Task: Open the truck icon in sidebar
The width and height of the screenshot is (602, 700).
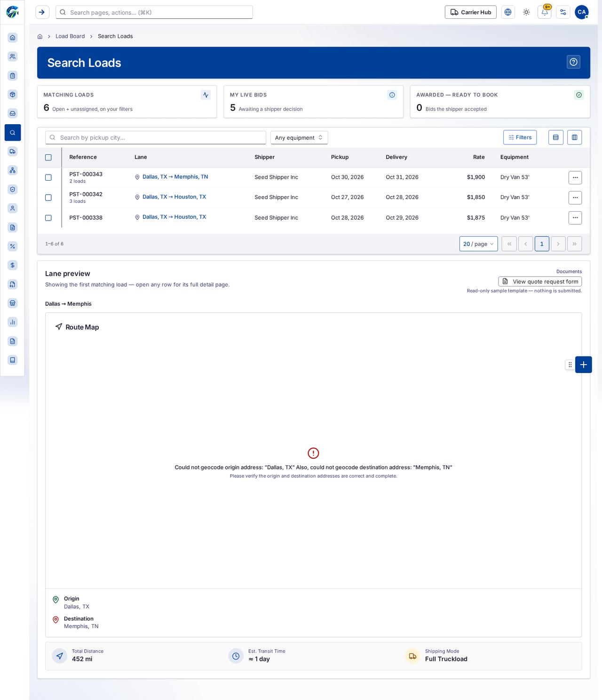Action: click(13, 151)
